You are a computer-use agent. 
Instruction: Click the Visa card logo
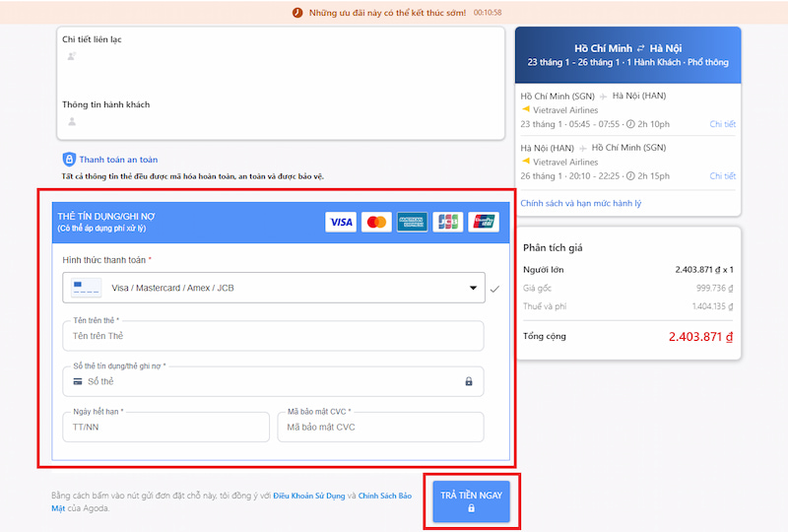pyautogui.click(x=341, y=222)
